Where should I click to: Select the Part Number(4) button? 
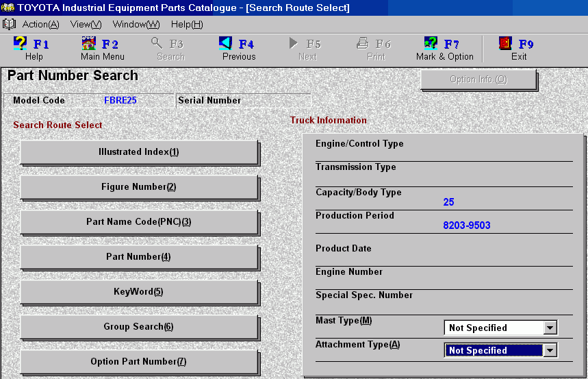pos(139,257)
